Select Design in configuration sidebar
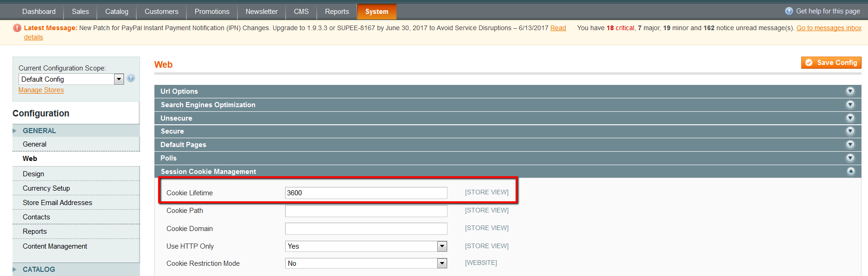Viewport: 868px width, 276px height. point(76,174)
